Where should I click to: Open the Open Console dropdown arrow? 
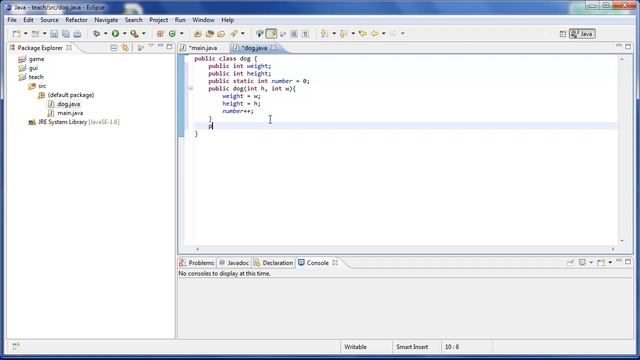(x=610, y=262)
